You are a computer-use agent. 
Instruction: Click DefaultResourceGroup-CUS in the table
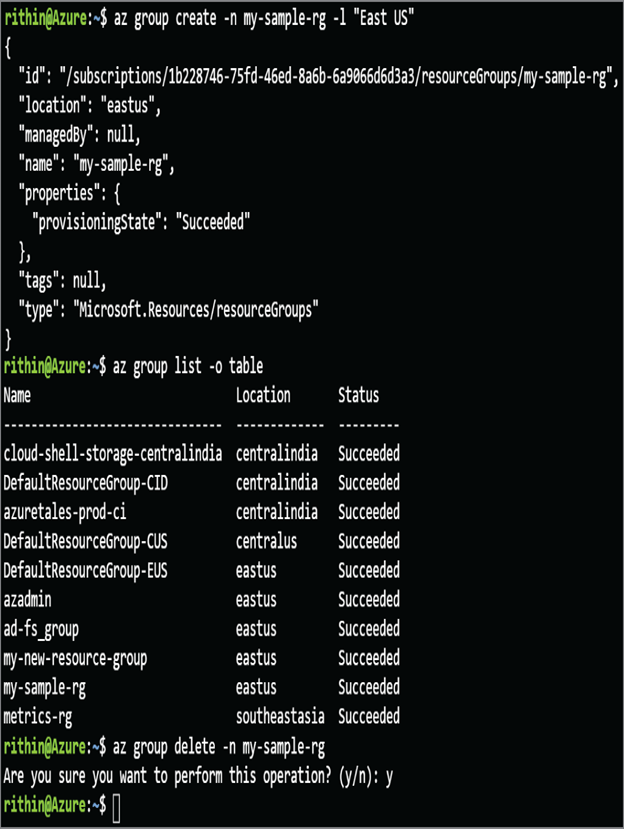(85, 541)
